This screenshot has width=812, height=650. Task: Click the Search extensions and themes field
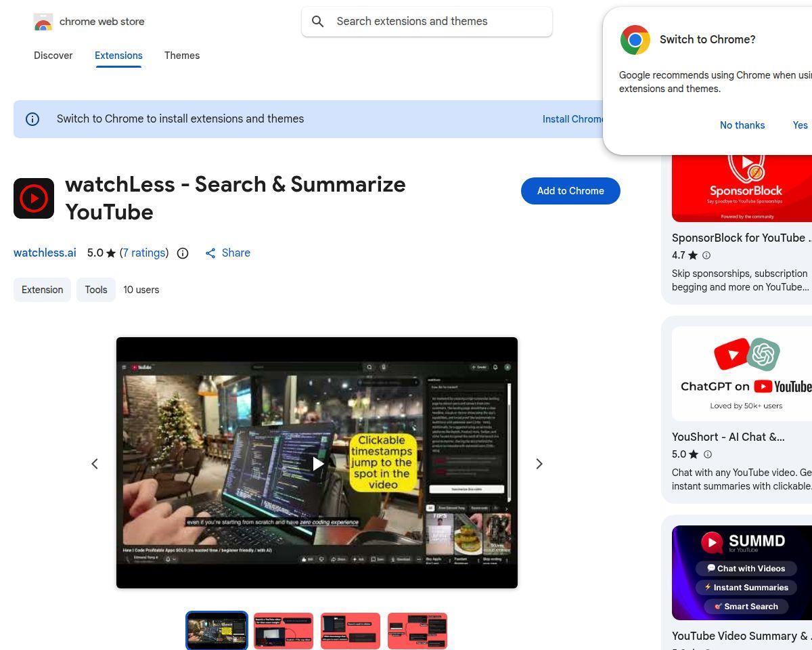pyautogui.click(x=427, y=22)
